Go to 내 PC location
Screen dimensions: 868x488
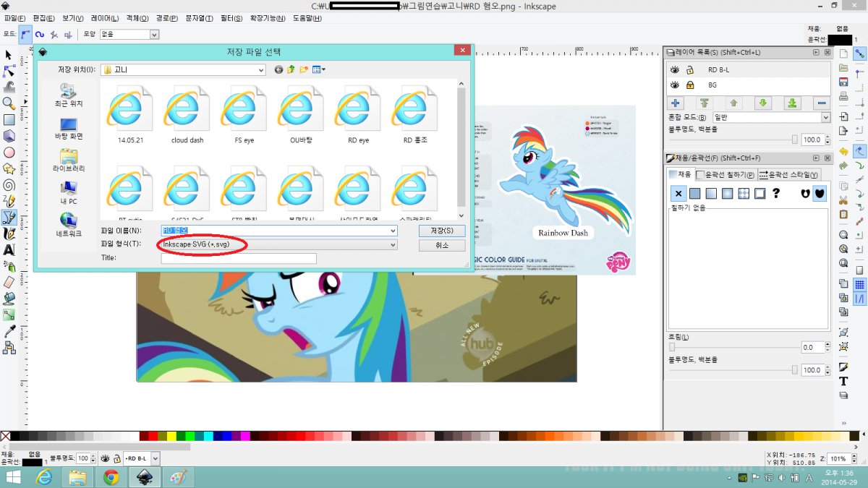pos(69,193)
